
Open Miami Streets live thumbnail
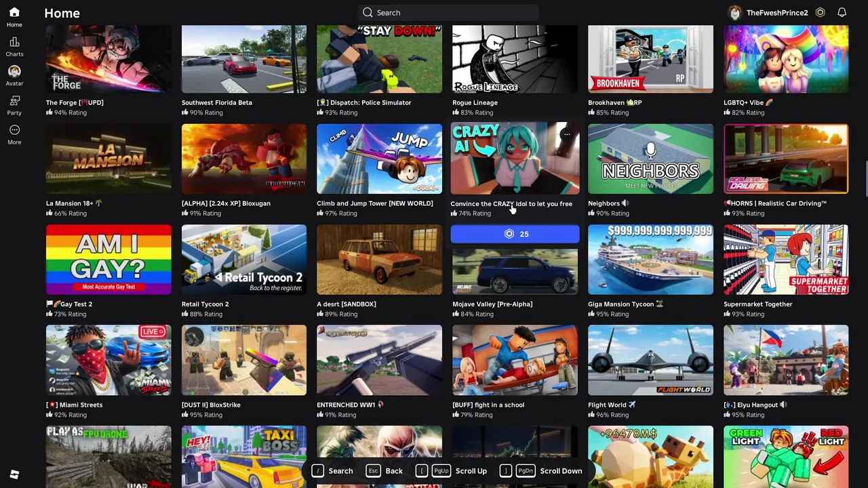coord(108,360)
